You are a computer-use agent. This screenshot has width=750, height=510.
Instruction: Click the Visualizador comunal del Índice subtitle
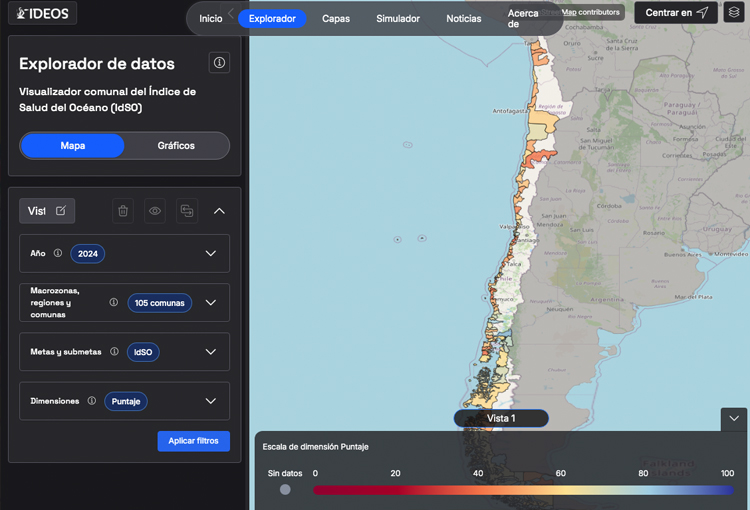[x=108, y=100]
